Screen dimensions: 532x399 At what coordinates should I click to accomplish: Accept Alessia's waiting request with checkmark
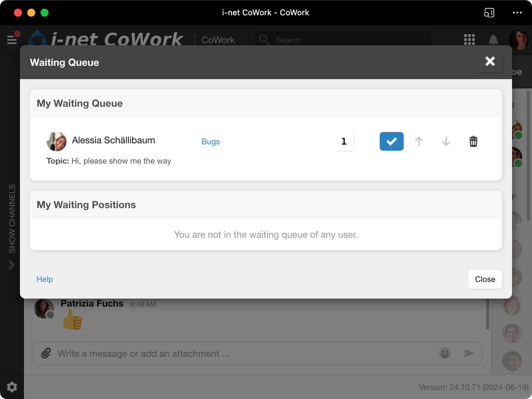pyautogui.click(x=391, y=141)
